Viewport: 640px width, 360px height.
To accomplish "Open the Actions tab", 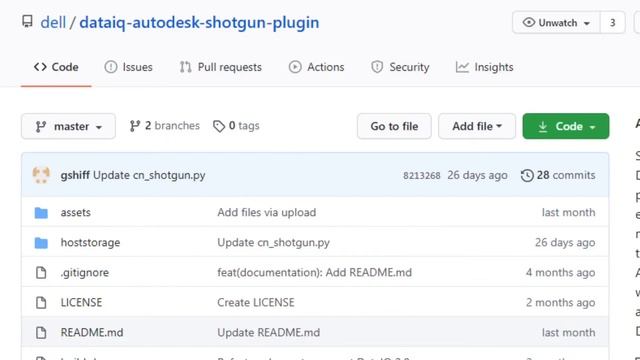I will coord(317,67).
